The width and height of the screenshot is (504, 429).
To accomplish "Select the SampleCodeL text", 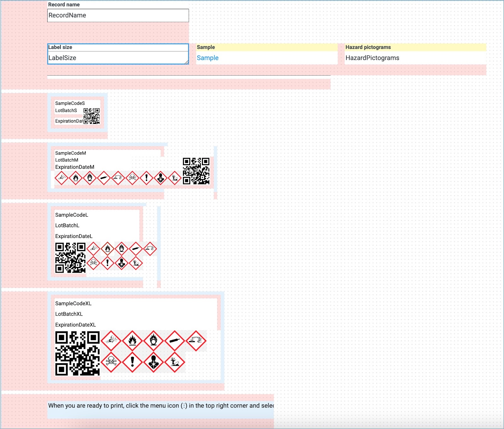I will (x=72, y=215).
